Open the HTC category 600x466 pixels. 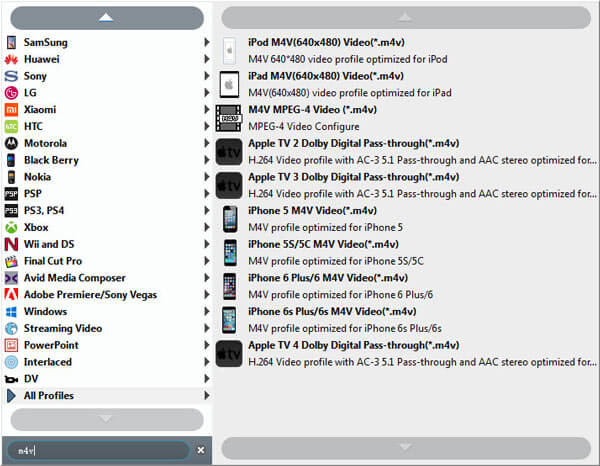coord(107,127)
